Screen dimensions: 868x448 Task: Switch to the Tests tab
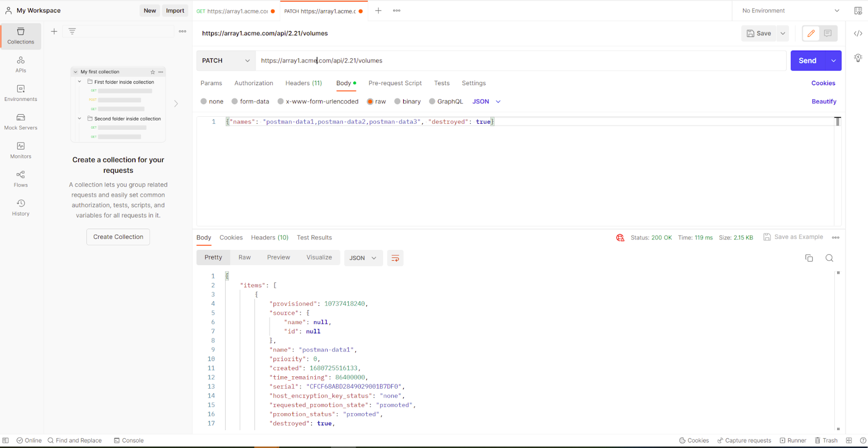(442, 83)
